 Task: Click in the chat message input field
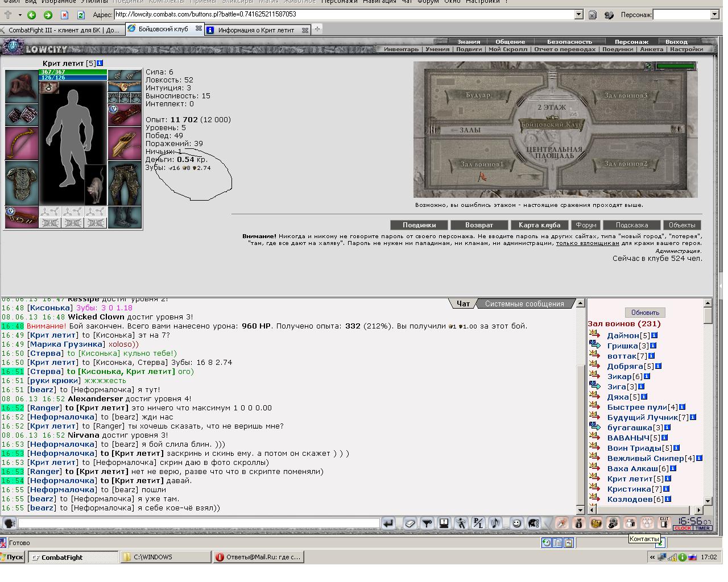(199, 523)
